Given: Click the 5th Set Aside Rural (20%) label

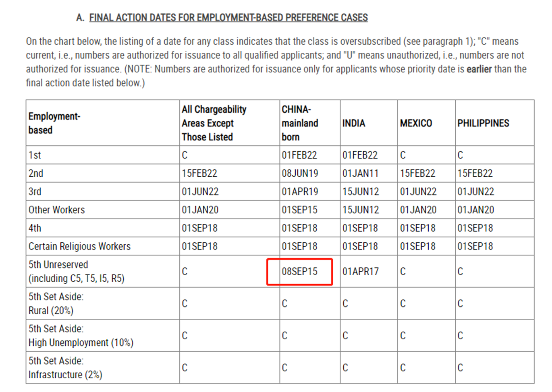Looking at the screenshot, I should (56, 304).
